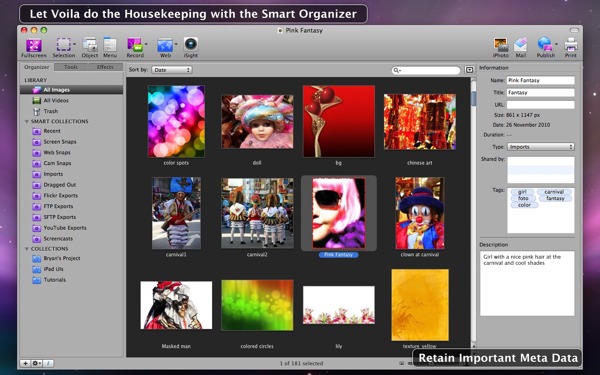Select the Screen Snaps smart collection
Image resolution: width=600 pixels, height=375 pixels.
(60, 142)
